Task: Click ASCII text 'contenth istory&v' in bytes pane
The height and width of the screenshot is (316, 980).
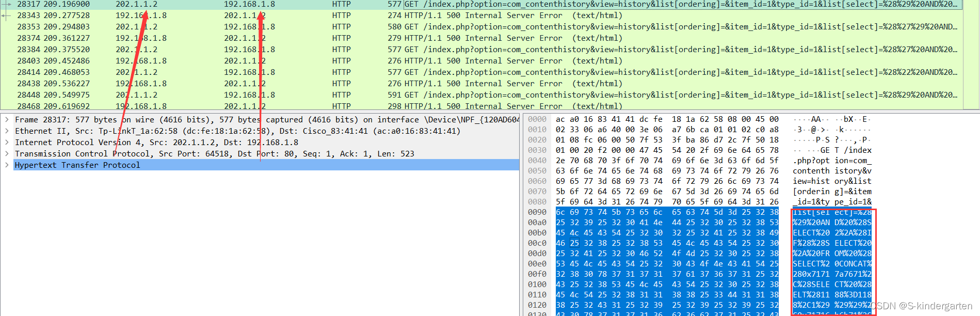Action: point(832,171)
